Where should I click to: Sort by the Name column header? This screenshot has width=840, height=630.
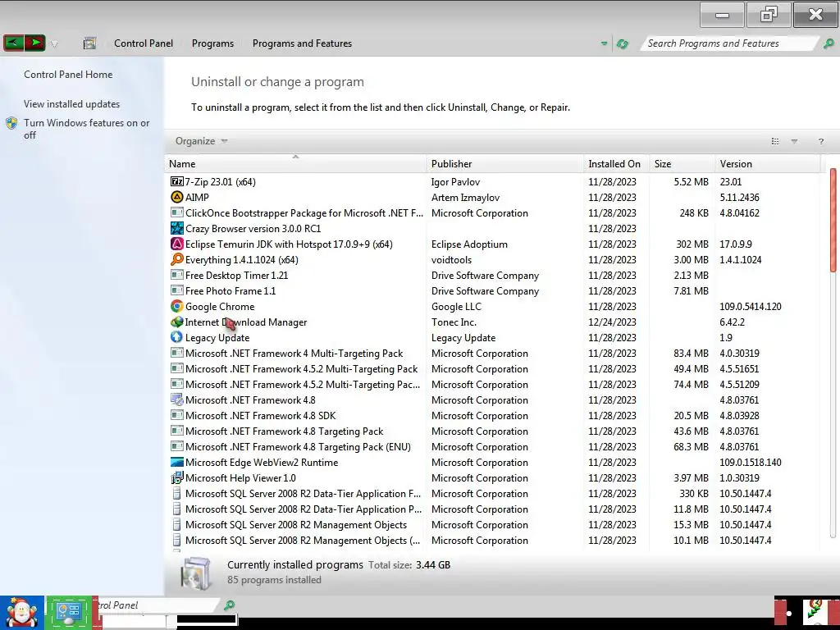(295, 163)
